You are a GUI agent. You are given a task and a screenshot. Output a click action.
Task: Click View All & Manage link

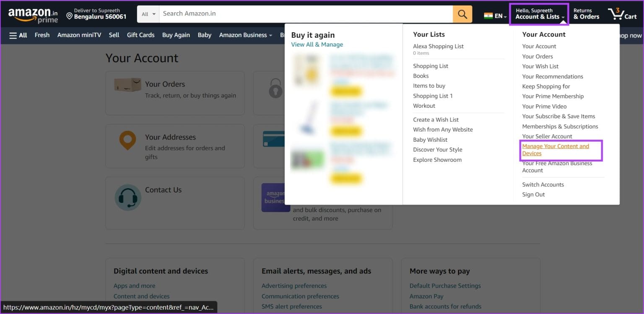[317, 44]
